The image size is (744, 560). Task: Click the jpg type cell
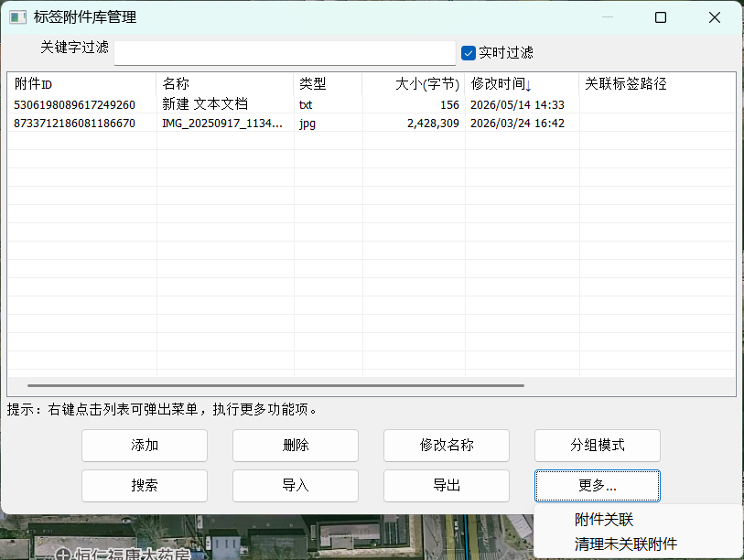307,124
